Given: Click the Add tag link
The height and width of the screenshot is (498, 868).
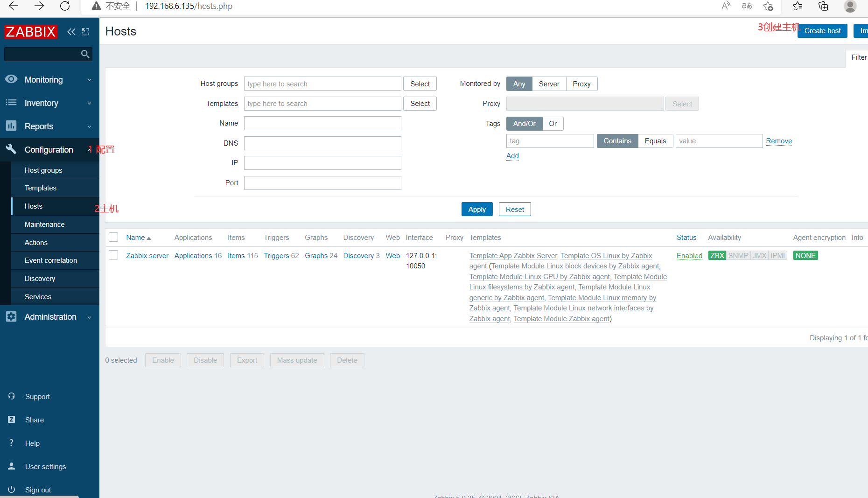Looking at the screenshot, I should coord(512,156).
